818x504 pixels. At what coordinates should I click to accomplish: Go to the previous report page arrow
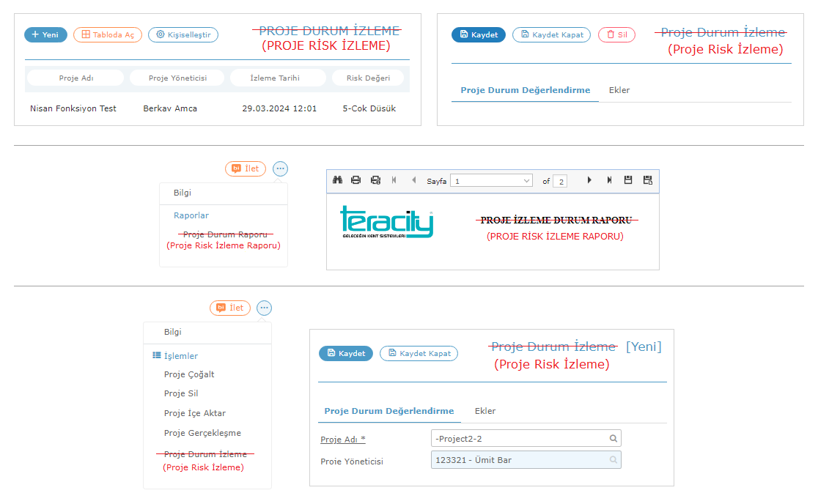point(413,180)
